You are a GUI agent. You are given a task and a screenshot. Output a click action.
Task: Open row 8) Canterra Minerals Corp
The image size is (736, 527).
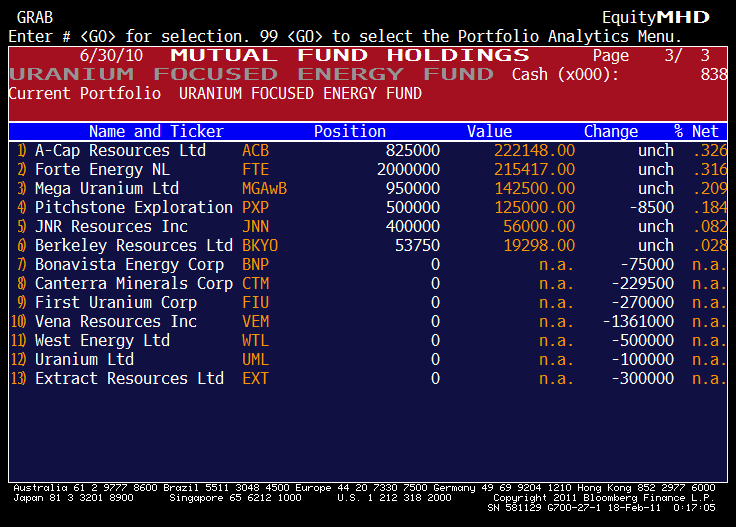click(368, 283)
